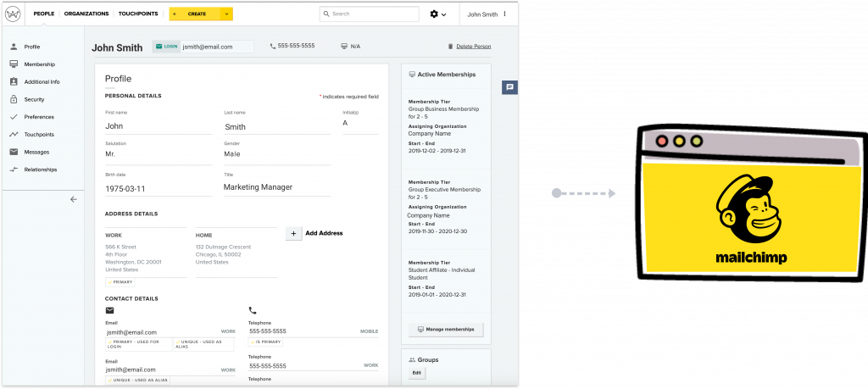Edit the Title field Marketing Manager

coord(277,187)
